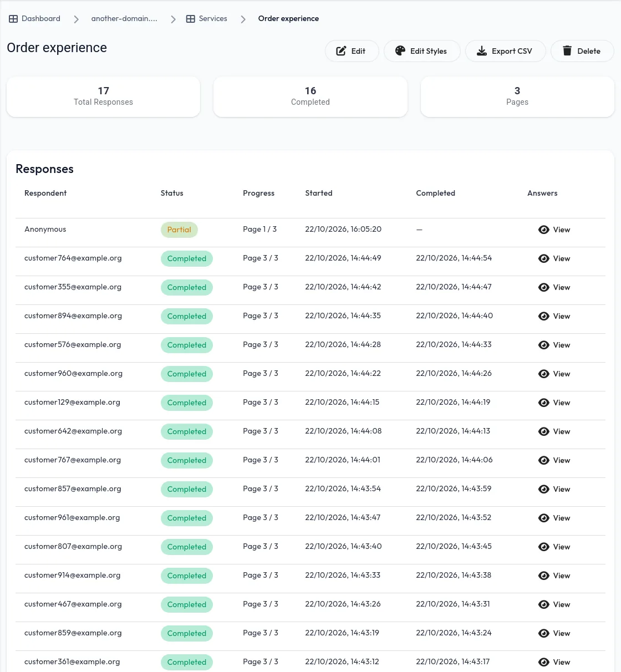Click the trash icon on Delete button
Image resolution: width=621 pixels, height=672 pixels.
coord(567,51)
